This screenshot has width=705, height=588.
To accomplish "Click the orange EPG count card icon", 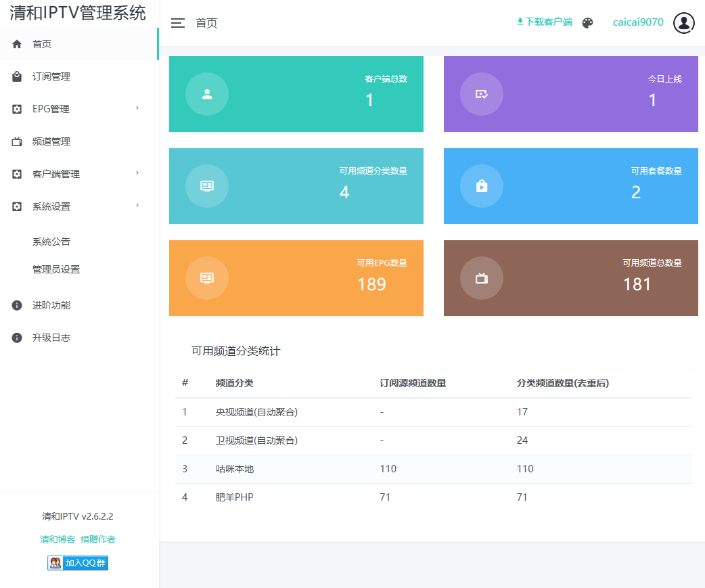I will [207, 278].
